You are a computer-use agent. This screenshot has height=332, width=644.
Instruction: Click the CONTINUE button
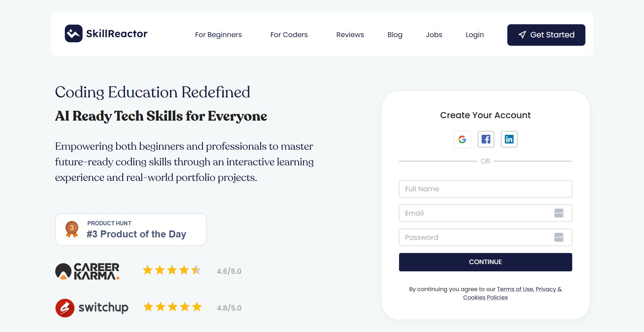coord(485,262)
